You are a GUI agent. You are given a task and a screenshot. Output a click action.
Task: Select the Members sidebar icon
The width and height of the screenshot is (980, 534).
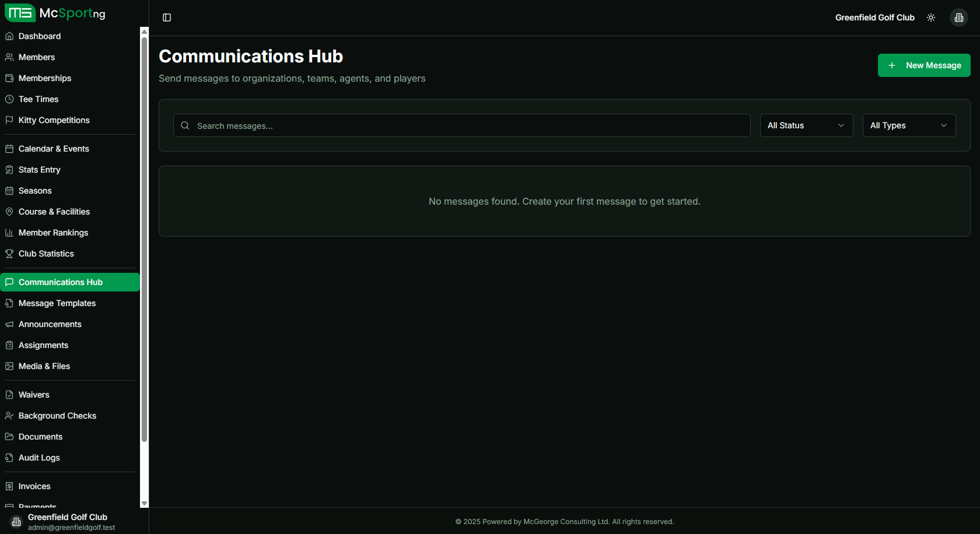[x=9, y=57]
